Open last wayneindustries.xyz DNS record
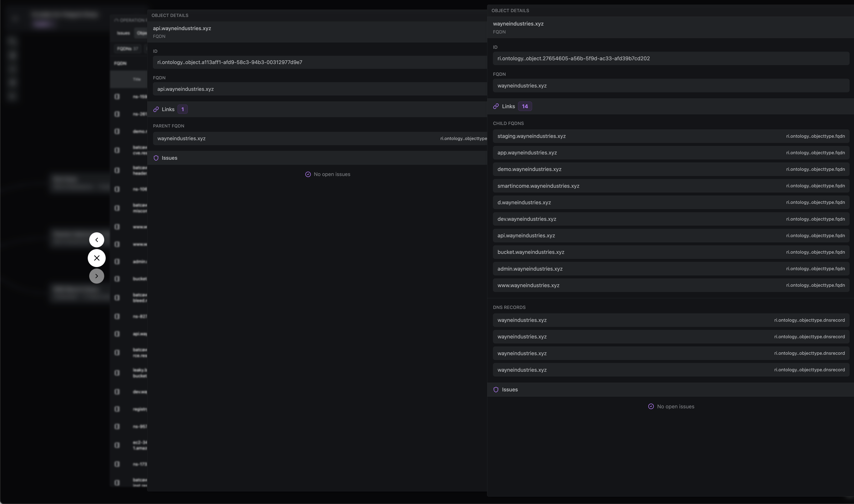This screenshot has height=504, width=854. pos(522,370)
